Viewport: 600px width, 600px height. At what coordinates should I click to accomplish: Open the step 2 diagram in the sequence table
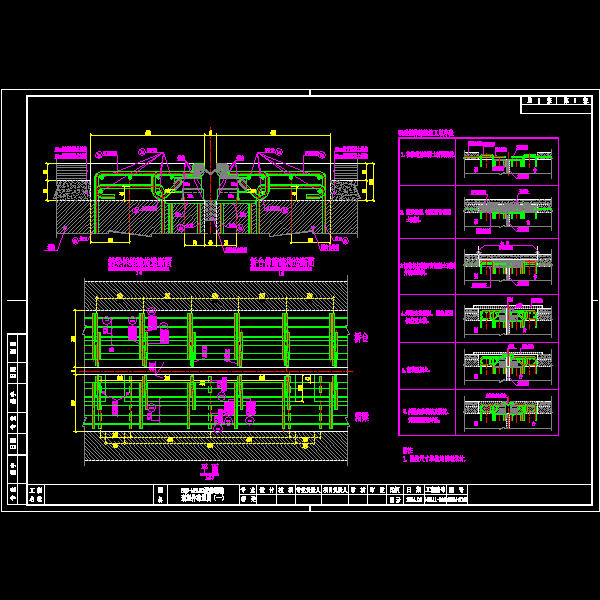pyautogui.click(x=507, y=212)
